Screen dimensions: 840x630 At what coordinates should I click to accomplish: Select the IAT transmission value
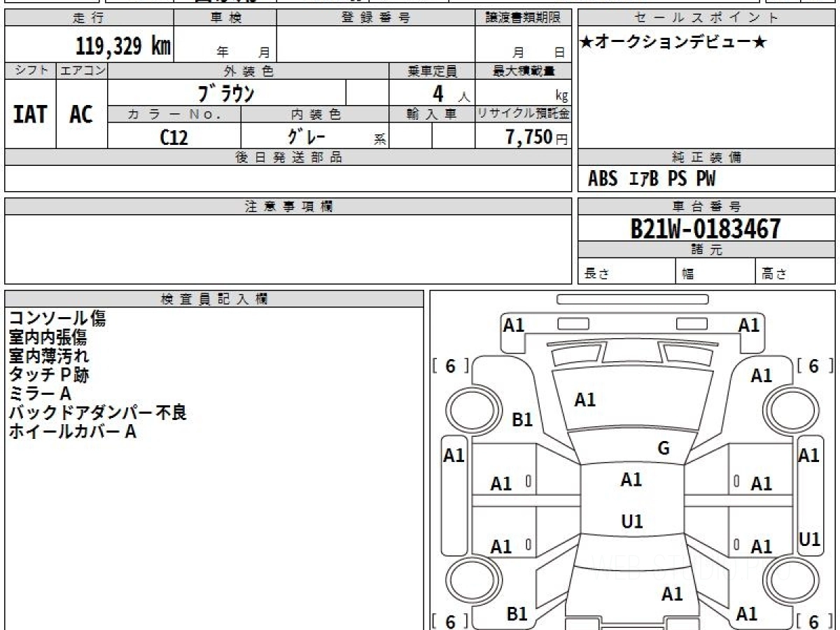tap(30, 114)
